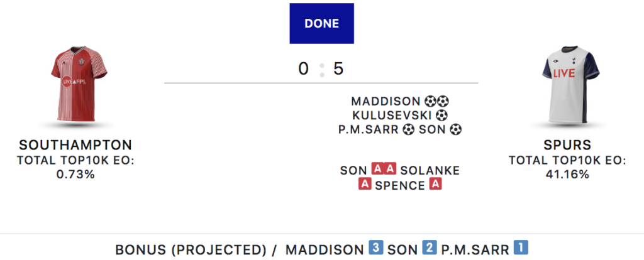Click the goal ball after P.M.SARR
The image size is (644, 260).
pyautogui.click(x=409, y=130)
